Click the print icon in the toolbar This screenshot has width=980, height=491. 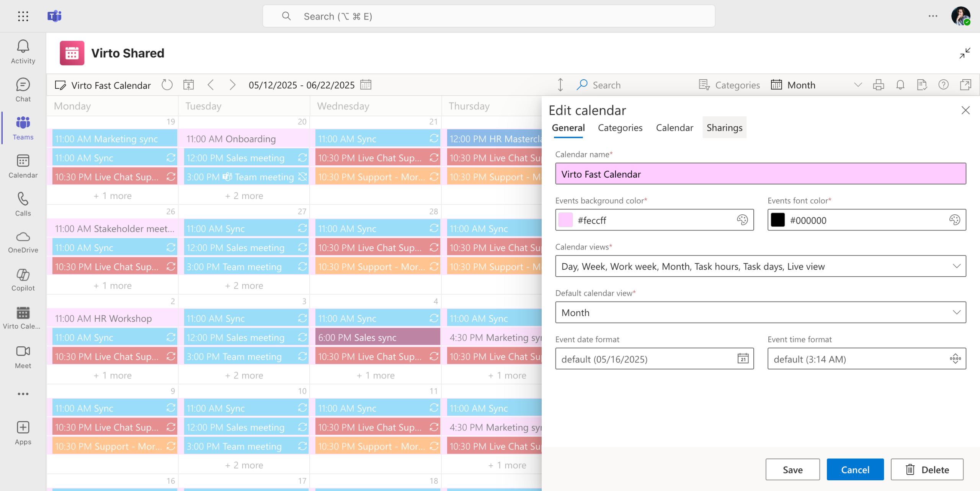coord(878,85)
